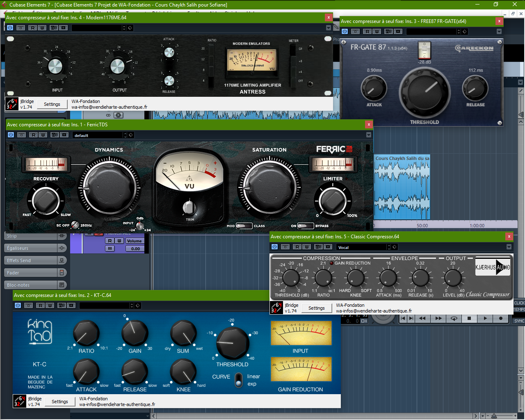Open Égaliseurs inspector tab

click(35, 248)
